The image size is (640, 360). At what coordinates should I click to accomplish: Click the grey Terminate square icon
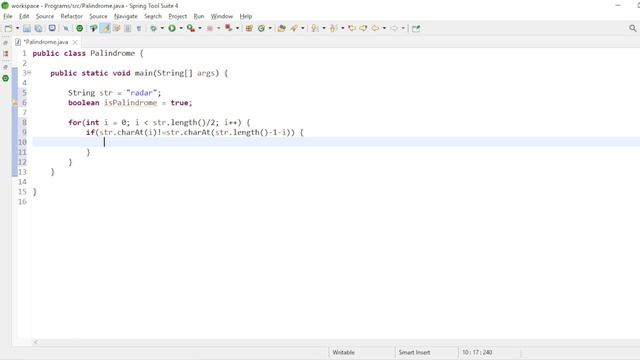pos(210,28)
